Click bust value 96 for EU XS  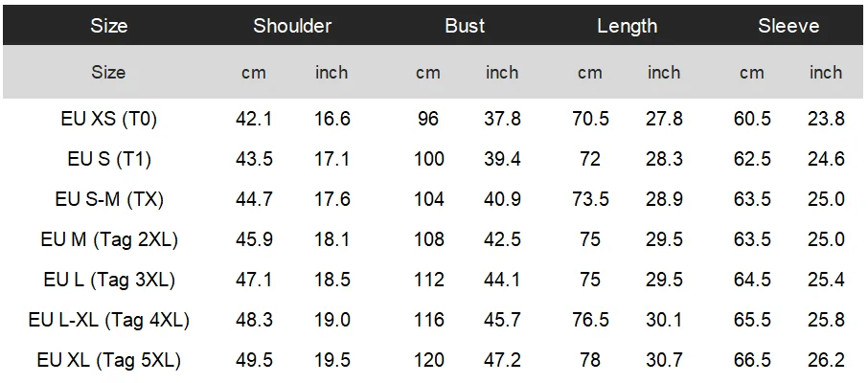coord(428,119)
